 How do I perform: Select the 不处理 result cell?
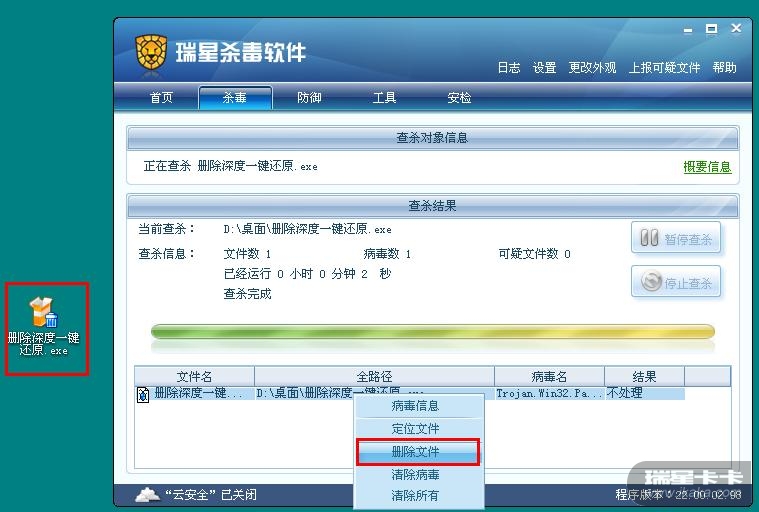644,393
